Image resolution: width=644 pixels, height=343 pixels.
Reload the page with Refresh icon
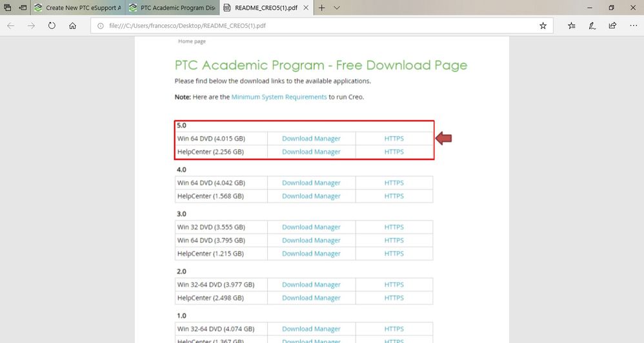52,25
